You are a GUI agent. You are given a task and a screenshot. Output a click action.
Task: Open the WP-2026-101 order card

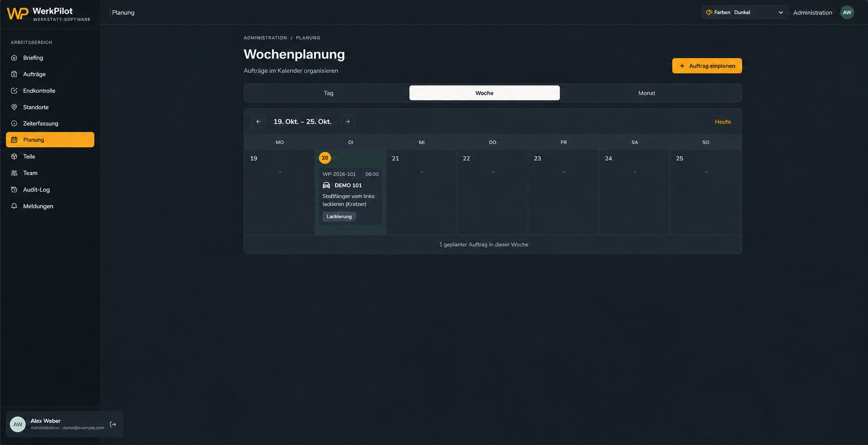pyautogui.click(x=350, y=196)
